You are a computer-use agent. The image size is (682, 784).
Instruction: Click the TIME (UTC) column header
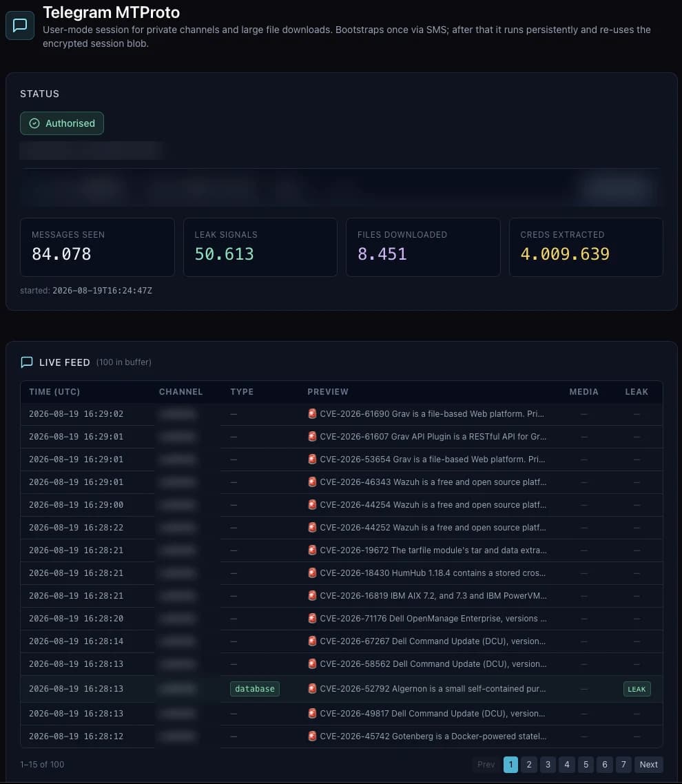pos(54,391)
